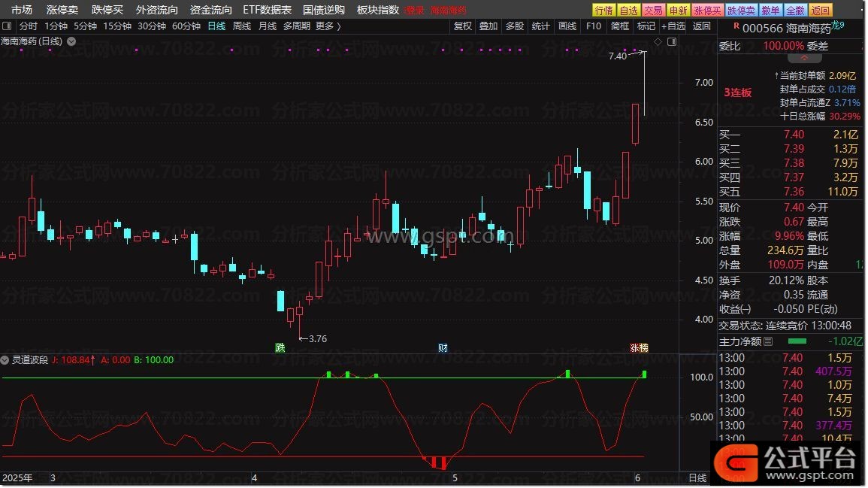868x488 pixels.
Task: Click the 买一 bid price 7.40
Action: tap(794, 135)
